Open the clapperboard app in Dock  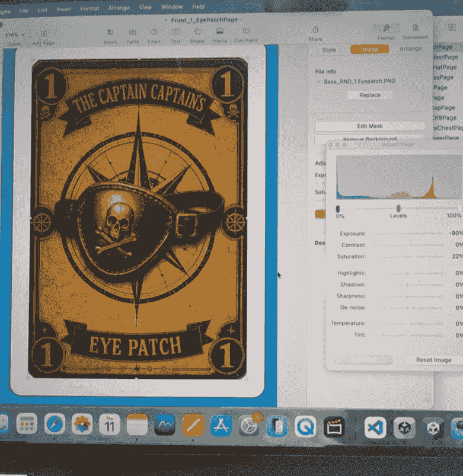coord(334,427)
